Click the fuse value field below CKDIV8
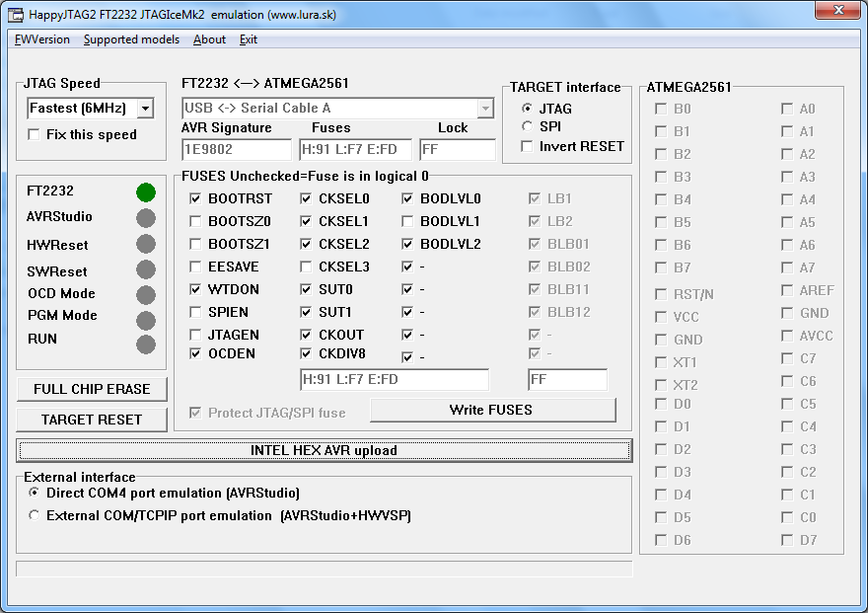 [x=394, y=380]
